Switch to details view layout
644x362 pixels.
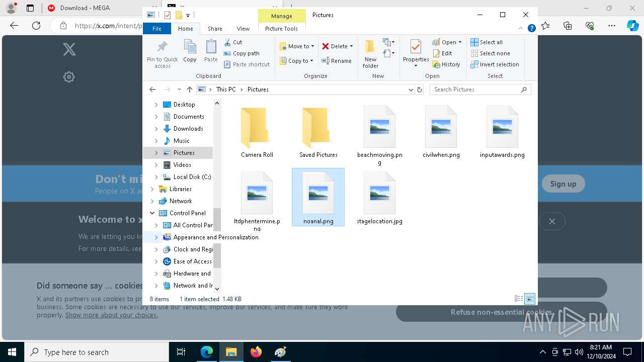pos(519,299)
